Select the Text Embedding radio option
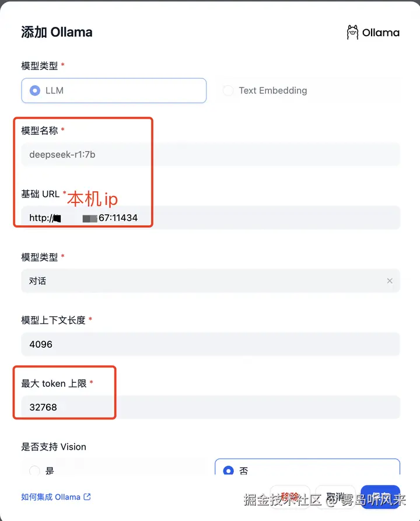 point(227,90)
